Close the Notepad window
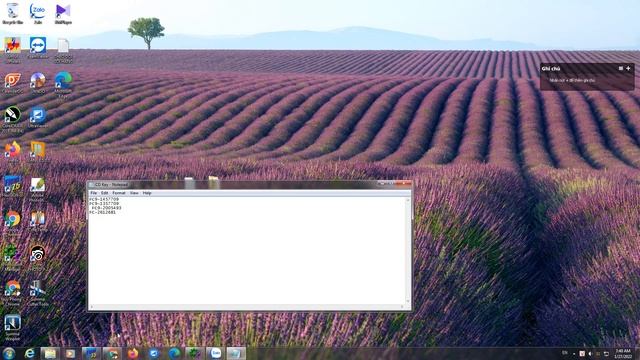Viewport: 640px width, 360px height. pyautogui.click(x=403, y=184)
